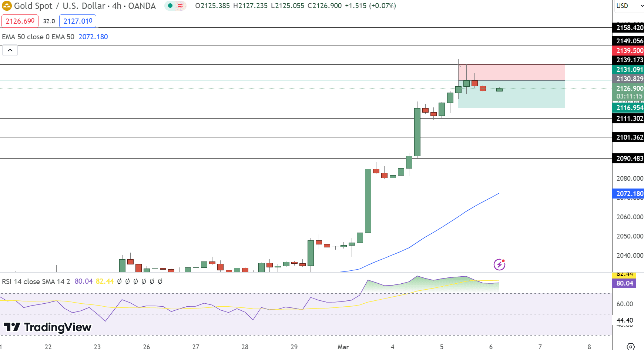Click the red approximate data indicator icon
Viewport: 644px width, 350px height.
pyautogui.click(x=180, y=6)
